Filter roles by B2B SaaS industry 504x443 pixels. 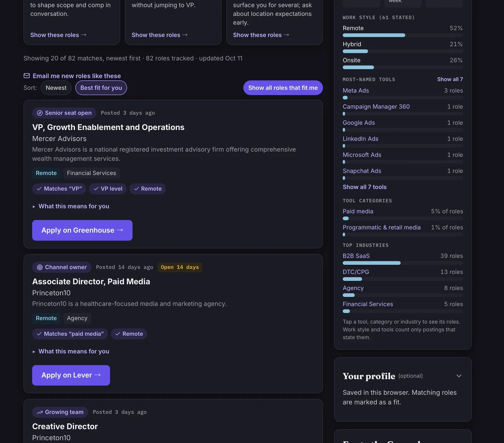pos(356,256)
